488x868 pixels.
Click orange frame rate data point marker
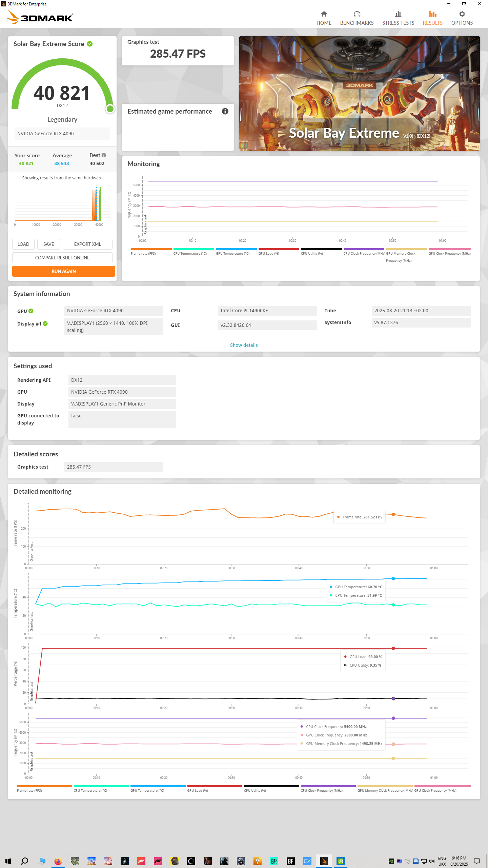point(393,514)
